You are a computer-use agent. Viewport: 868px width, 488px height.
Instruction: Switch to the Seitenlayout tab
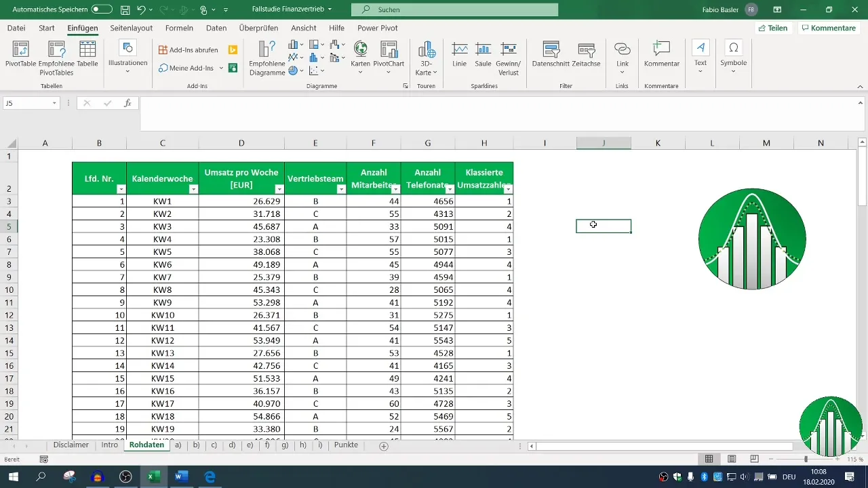pyautogui.click(x=132, y=28)
